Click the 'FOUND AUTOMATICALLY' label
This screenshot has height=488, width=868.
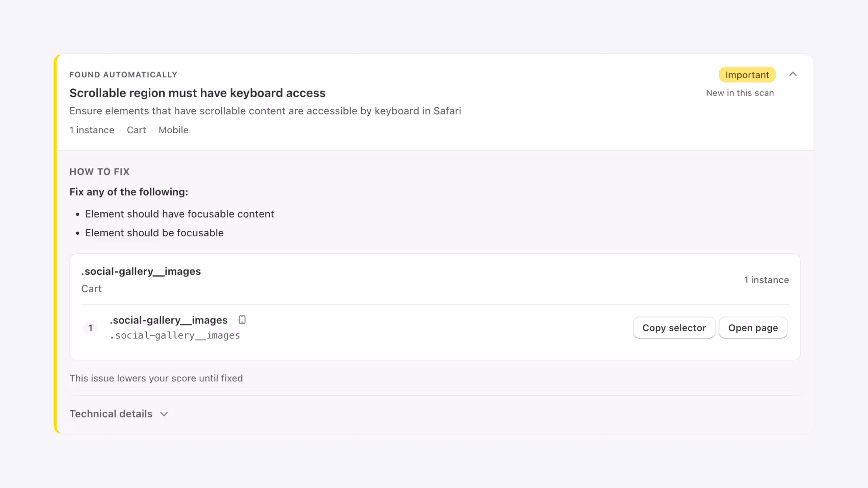(123, 74)
